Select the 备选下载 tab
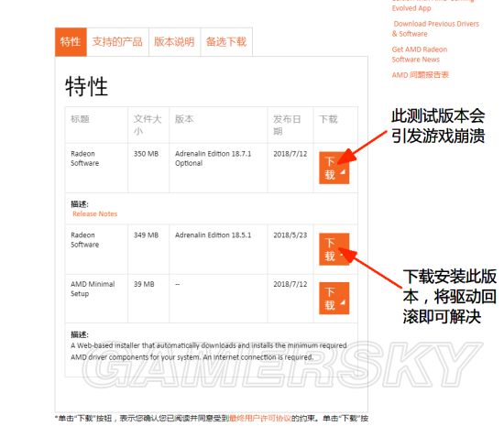 click(x=226, y=42)
